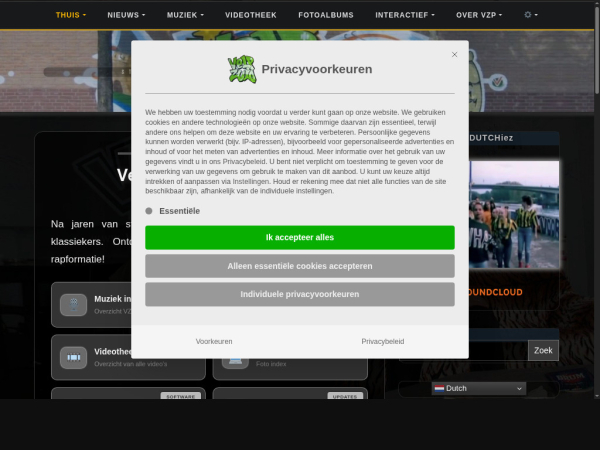This screenshot has width=600, height=450.
Task: Expand the NIEUWS dropdown menu
Action: point(126,15)
